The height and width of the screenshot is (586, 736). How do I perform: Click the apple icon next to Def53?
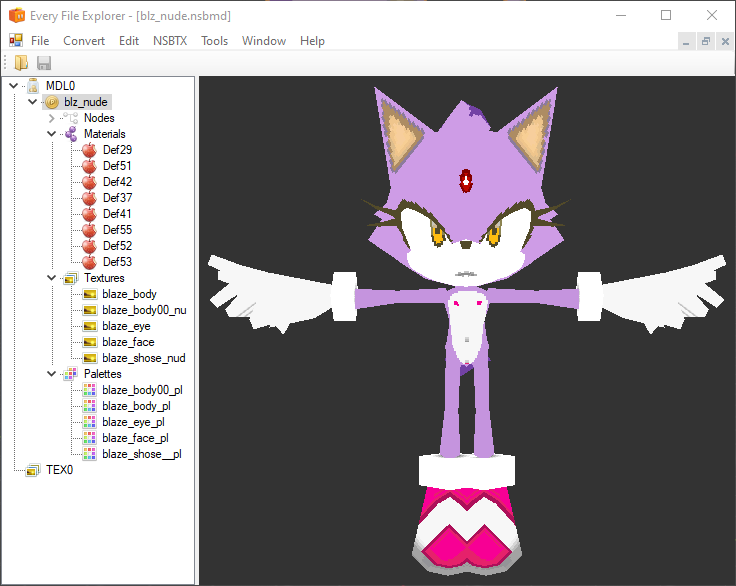tap(89, 262)
